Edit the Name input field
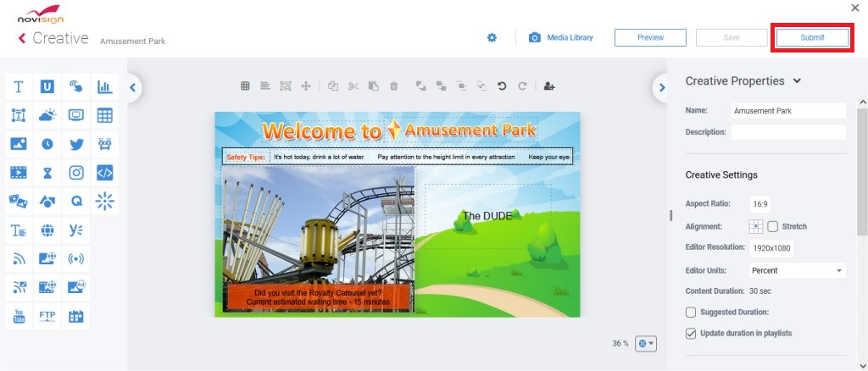Viewport: 868px width, 371px height. (788, 111)
